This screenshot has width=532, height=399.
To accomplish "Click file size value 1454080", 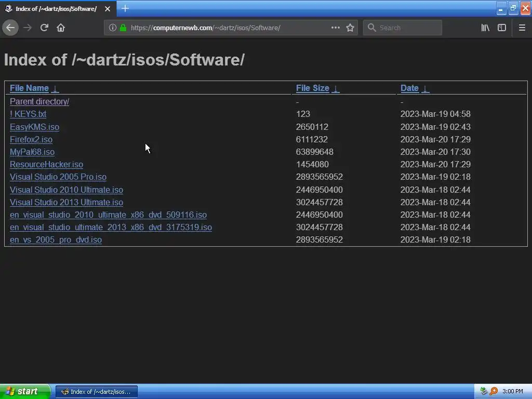I will pyautogui.click(x=312, y=165).
